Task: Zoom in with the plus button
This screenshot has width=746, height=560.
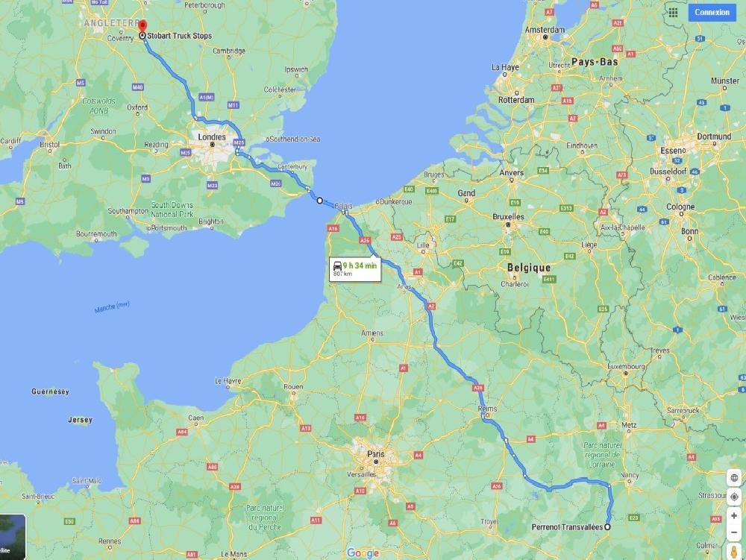Action: point(734,516)
